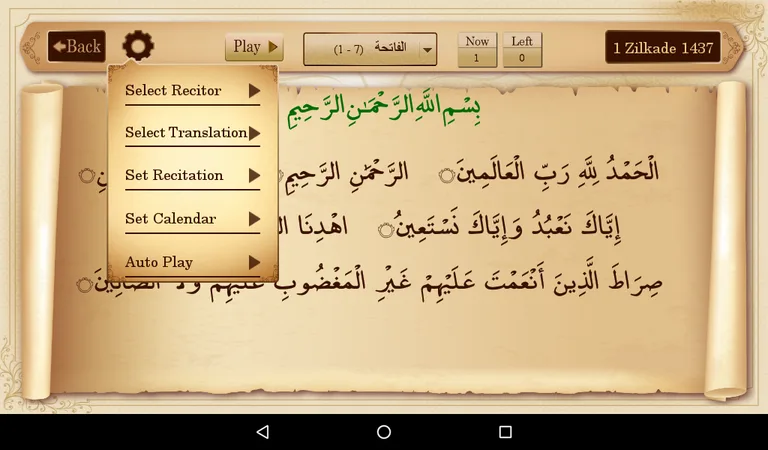Click the dropdown arrow beside الفاتحة
768x450 pixels.
click(x=428, y=49)
